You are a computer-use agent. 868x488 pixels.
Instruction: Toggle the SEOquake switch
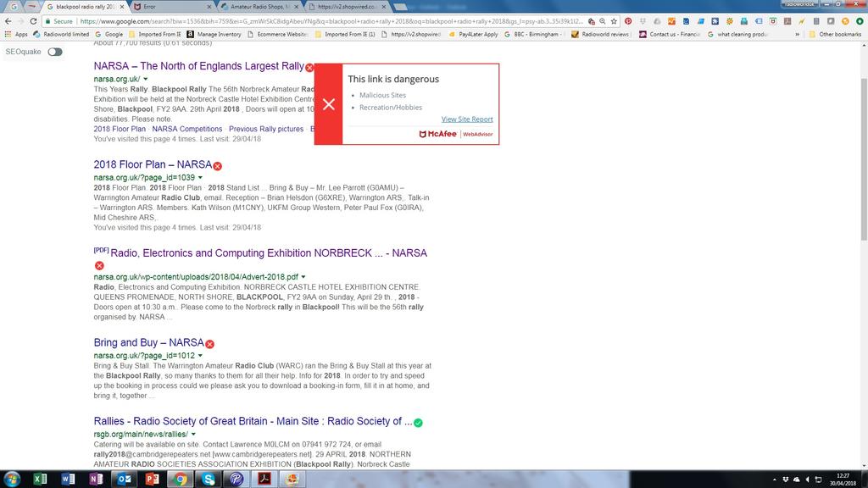click(55, 52)
